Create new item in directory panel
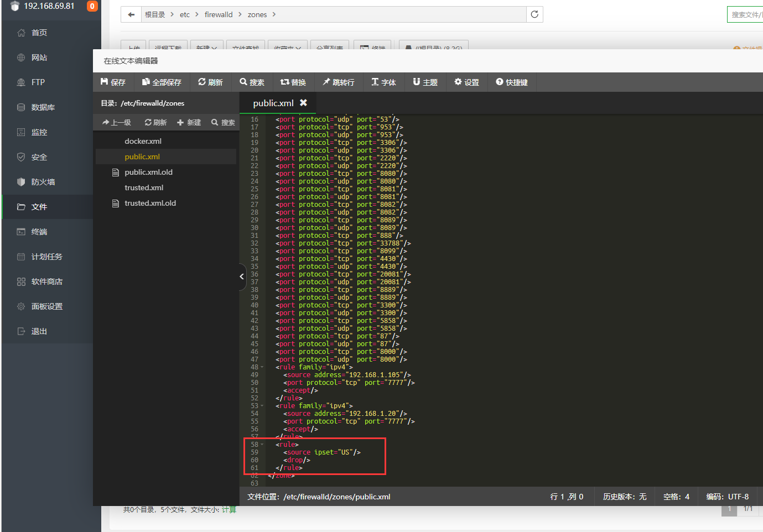The image size is (763, 532). (189, 123)
